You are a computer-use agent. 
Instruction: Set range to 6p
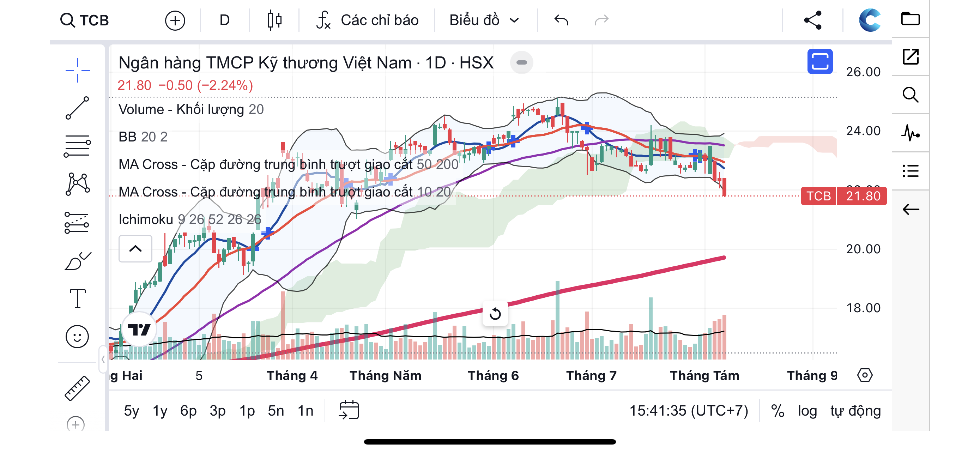tap(188, 411)
